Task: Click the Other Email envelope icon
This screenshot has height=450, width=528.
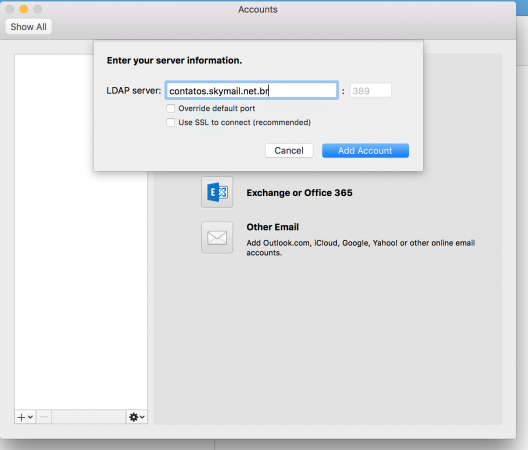Action: tap(217, 237)
